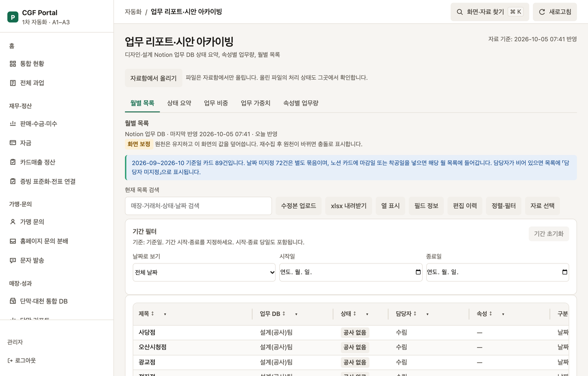Image resolution: width=588 pixels, height=376 pixels.
Task: Click the refresh icon in 새로고침 button
Action: click(542, 12)
